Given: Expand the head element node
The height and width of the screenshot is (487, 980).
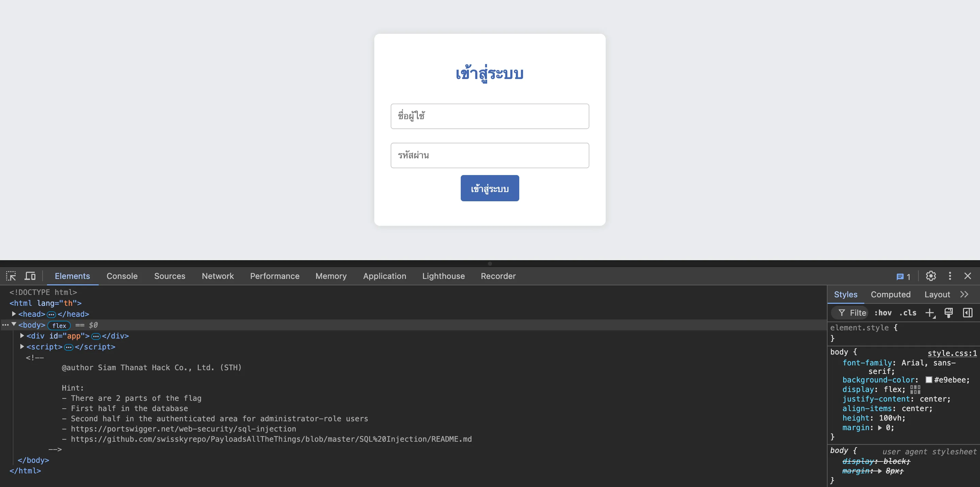Looking at the screenshot, I should click(x=14, y=314).
